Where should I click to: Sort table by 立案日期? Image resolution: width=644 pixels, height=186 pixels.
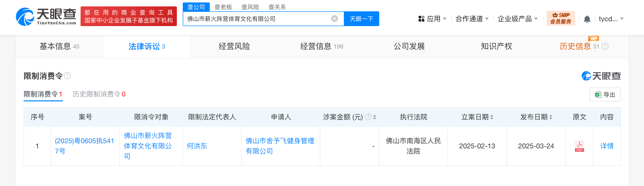coord(491,117)
